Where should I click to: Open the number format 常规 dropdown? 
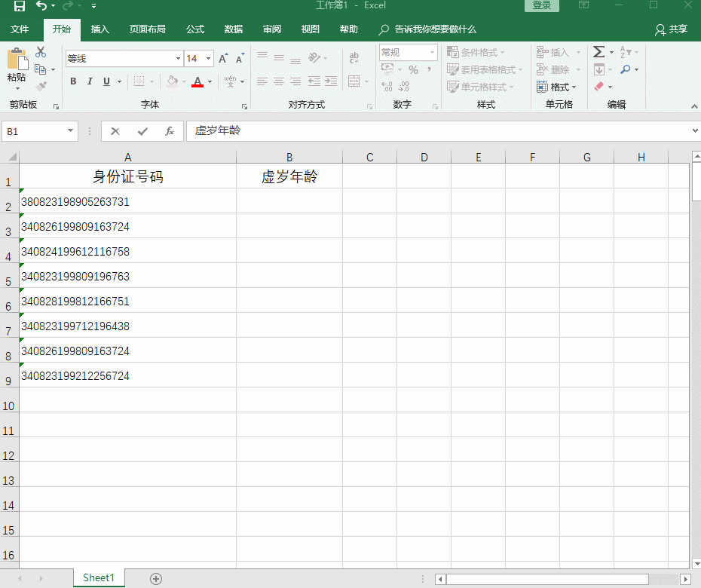(x=433, y=52)
